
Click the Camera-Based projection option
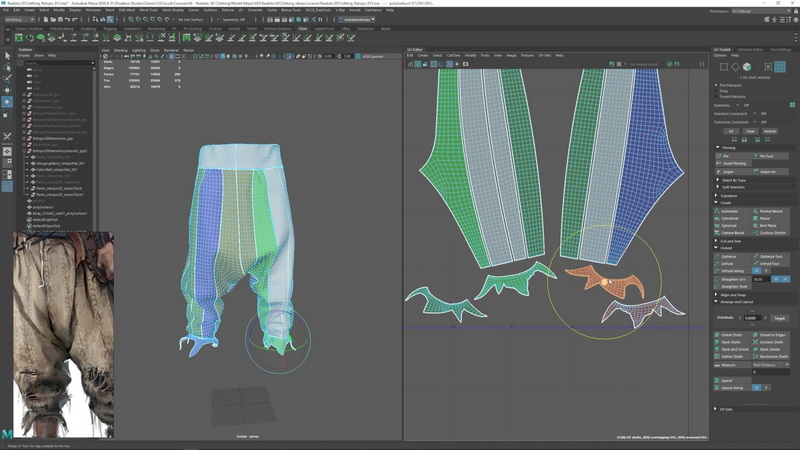coord(733,233)
